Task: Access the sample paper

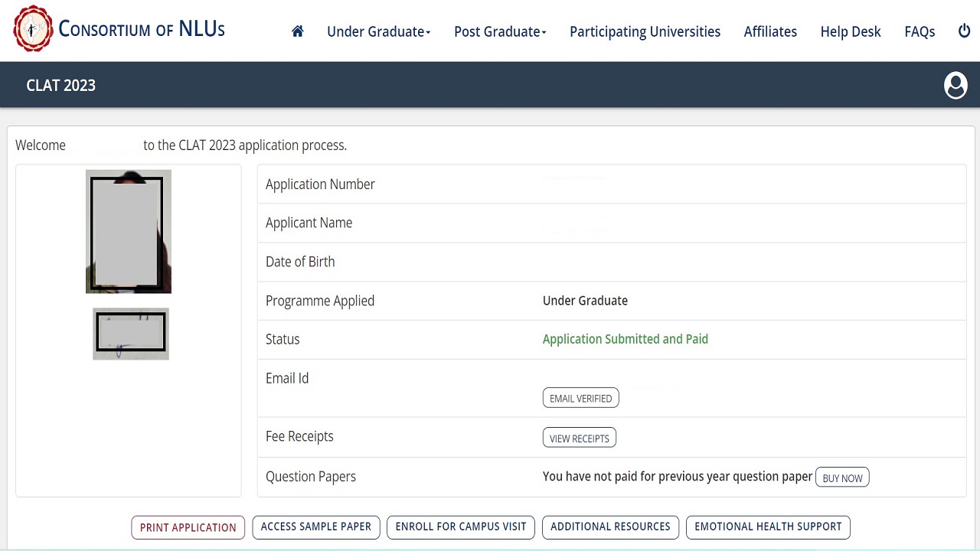Action: tap(315, 527)
